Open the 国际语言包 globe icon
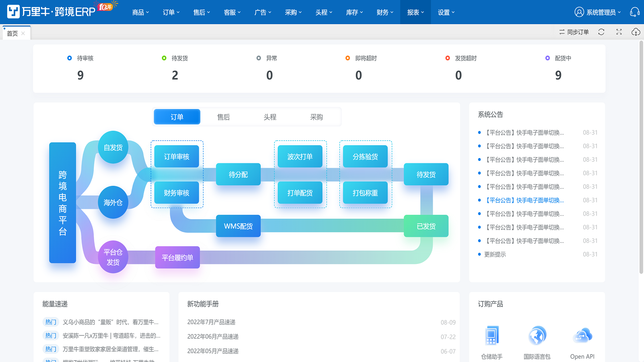The height and width of the screenshot is (362, 644). point(537,336)
